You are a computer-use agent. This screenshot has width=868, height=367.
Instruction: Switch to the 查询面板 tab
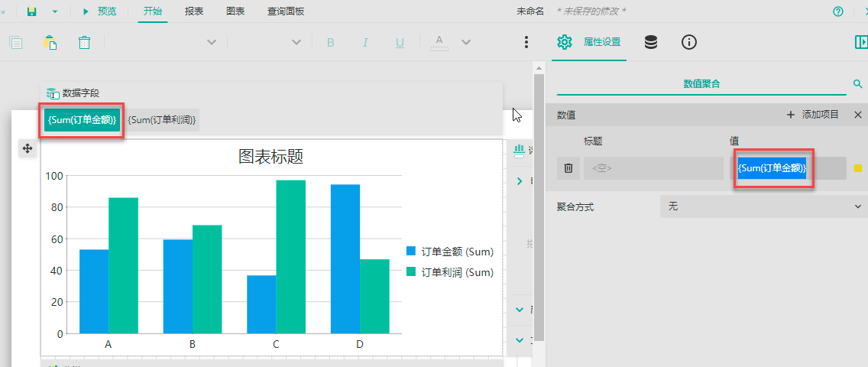[x=285, y=11]
